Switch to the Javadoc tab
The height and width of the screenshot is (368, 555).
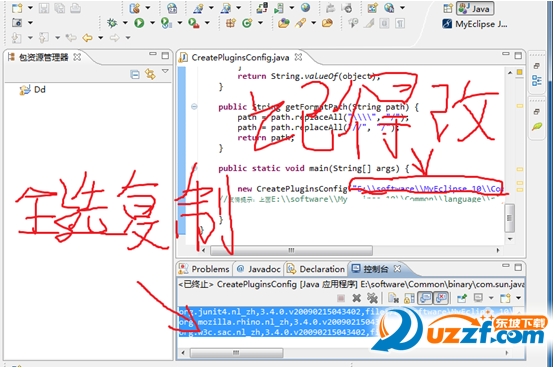(x=259, y=269)
